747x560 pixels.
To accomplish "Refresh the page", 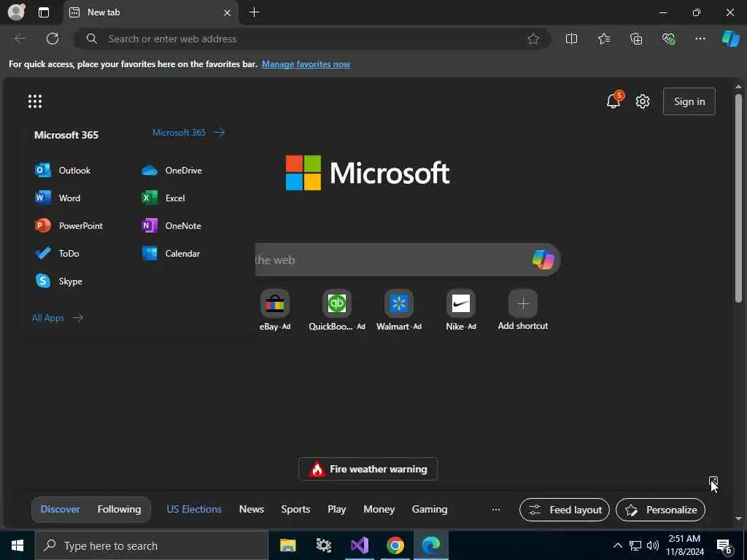I will point(53,39).
